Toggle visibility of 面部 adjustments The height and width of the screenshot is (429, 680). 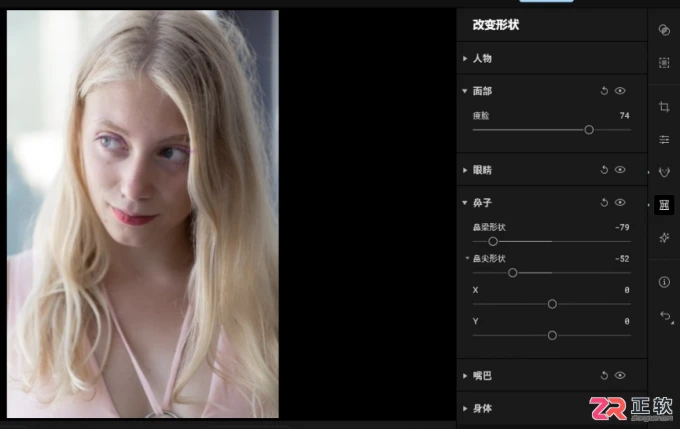click(620, 91)
